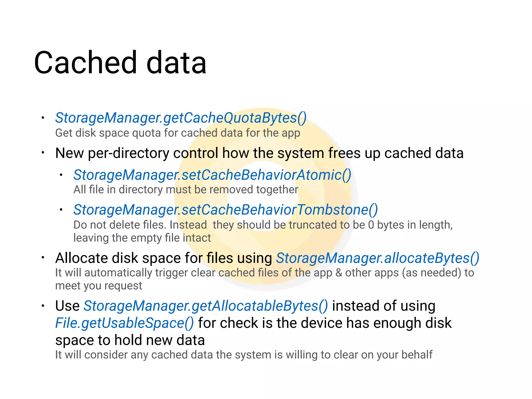Image resolution: width=532 pixels, height=399 pixels.
Task: Open the StorageManager.allocateBytes() link
Action: (x=377, y=258)
